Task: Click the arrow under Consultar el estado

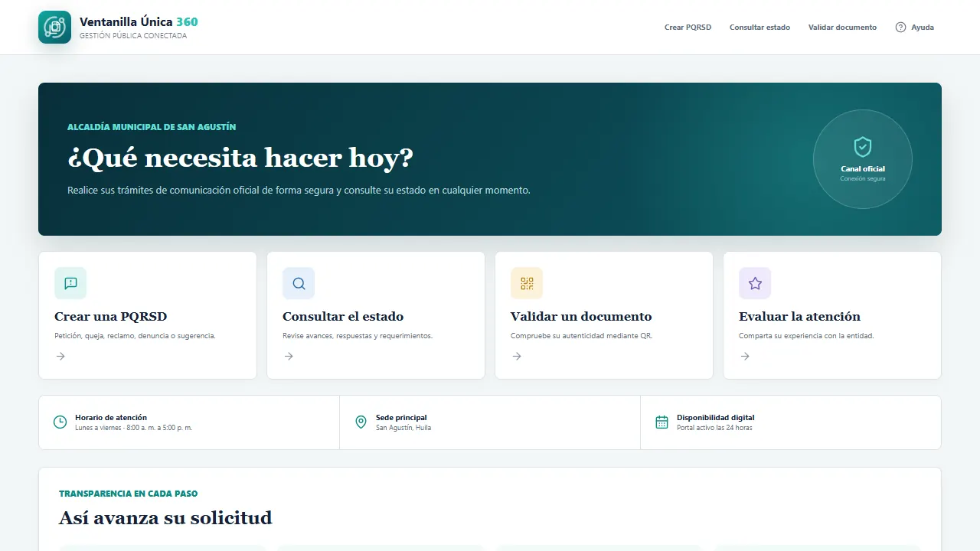Action: 289,356
